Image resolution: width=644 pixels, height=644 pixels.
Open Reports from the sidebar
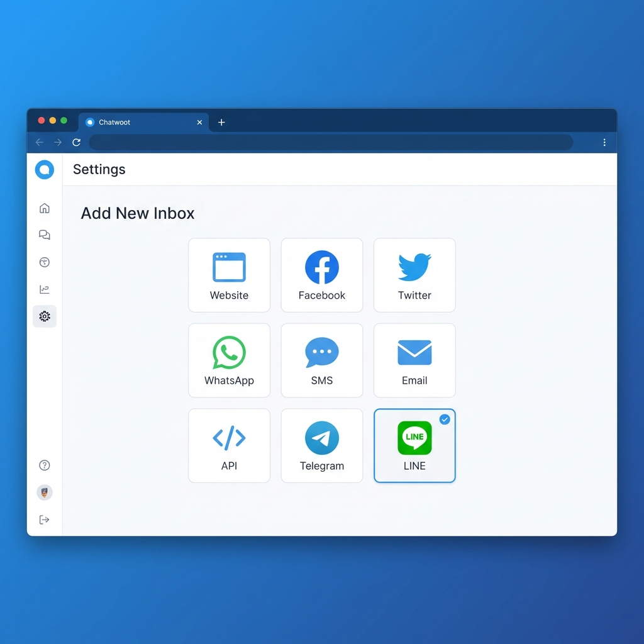coord(44,289)
